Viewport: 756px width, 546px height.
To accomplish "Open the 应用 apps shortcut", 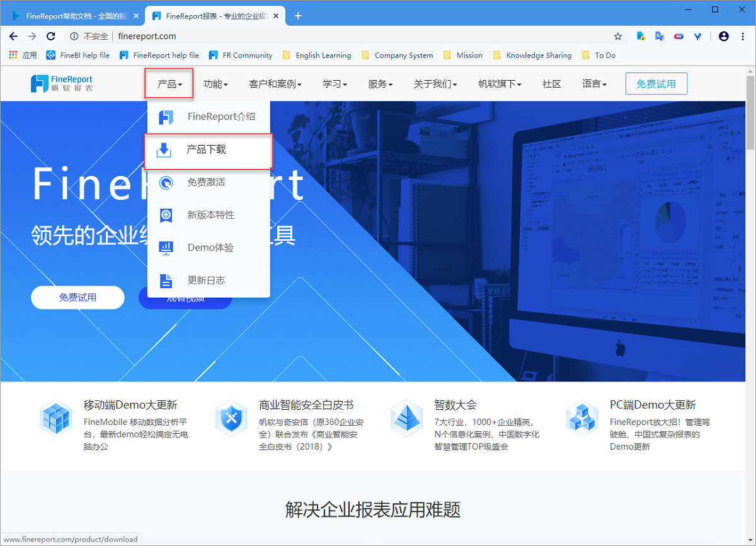I will (x=23, y=55).
